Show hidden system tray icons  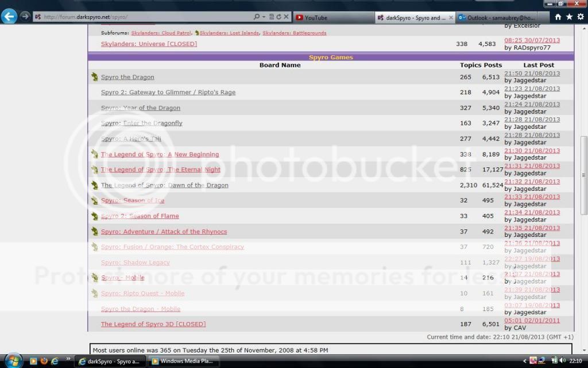coord(525,361)
